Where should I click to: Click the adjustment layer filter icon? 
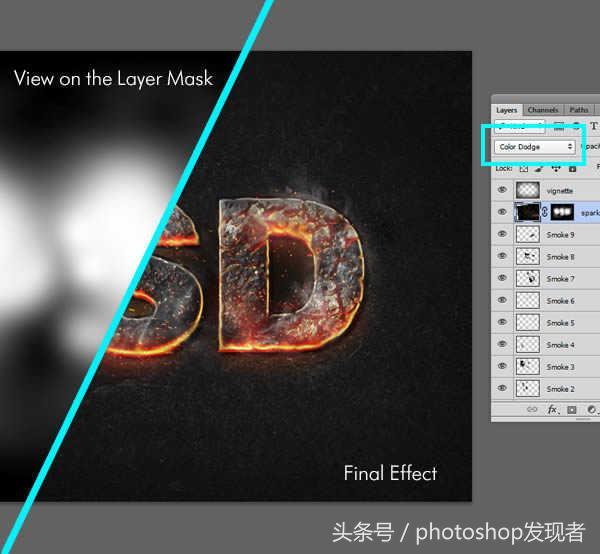(x=577, y=126)
